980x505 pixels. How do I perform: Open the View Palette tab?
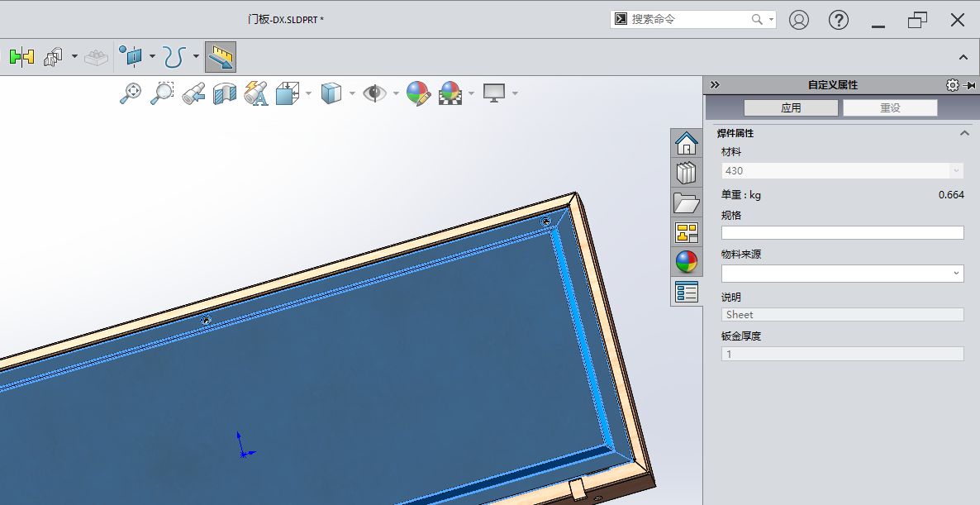coord(687,232)
